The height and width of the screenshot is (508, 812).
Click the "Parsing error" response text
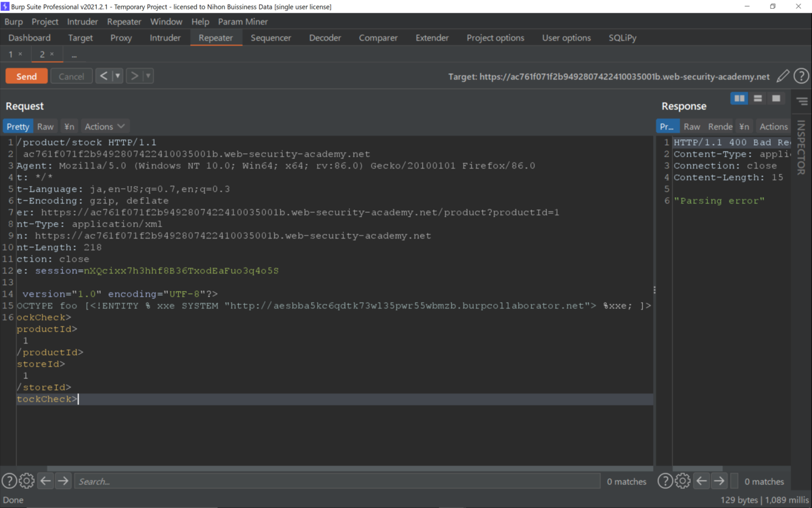click(719, 201)
